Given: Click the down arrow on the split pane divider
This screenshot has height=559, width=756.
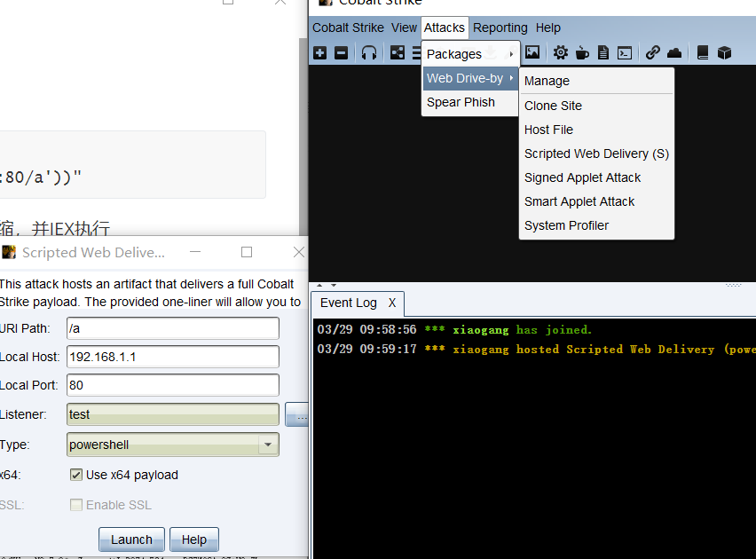Looking at the screenshot, I should coord(333,285).
